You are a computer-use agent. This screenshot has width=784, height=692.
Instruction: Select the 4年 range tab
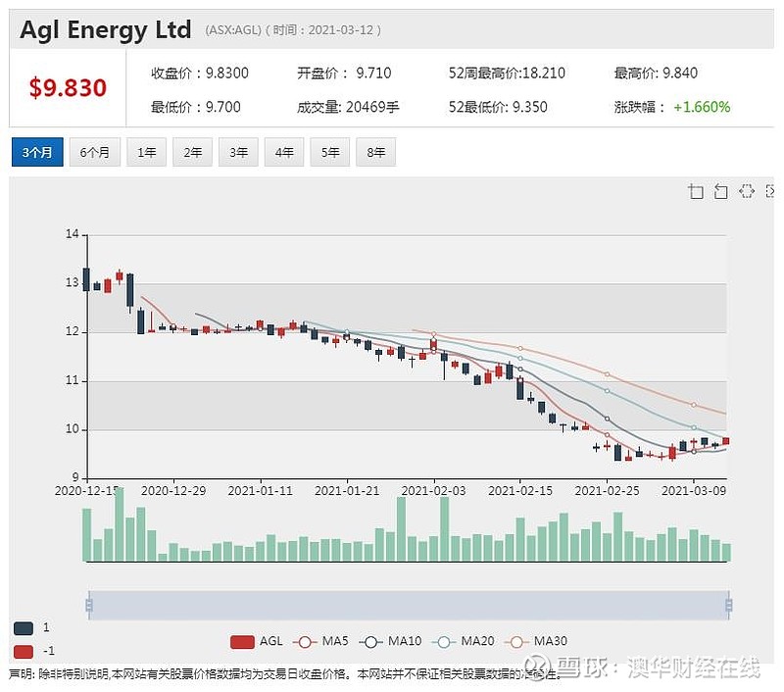pos(284,152)
